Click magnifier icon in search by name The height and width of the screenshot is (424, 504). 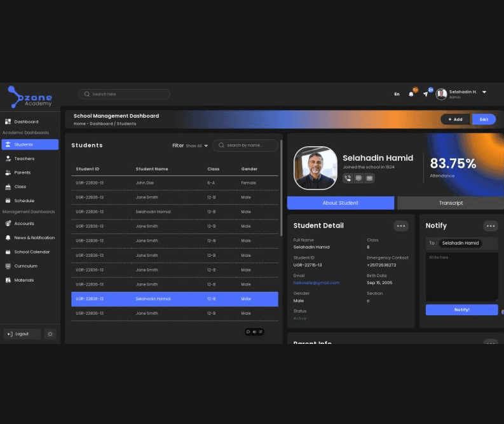pyautogui.click(x=221, y=146)
